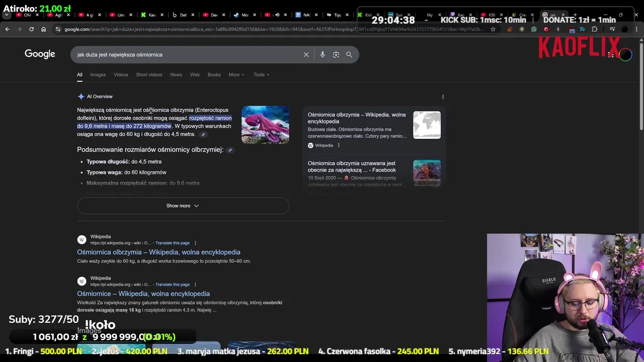Click the 'AI Overview' label
The width and height of the screenshot is (644, 362).
tap(100, 97)
